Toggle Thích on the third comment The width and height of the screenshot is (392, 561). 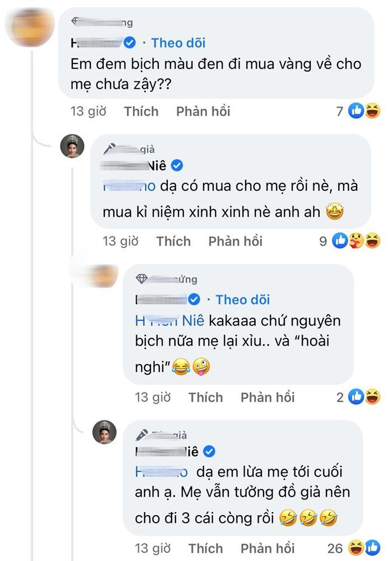205,397
